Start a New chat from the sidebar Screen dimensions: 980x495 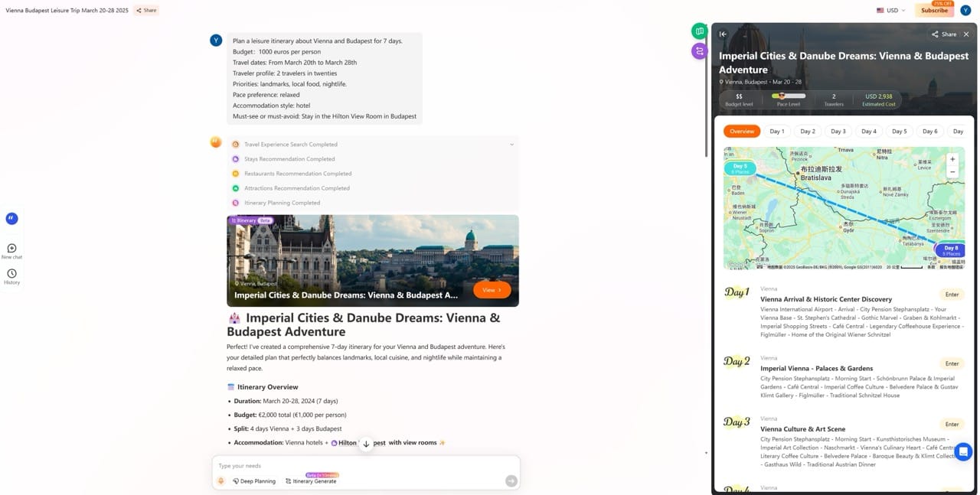coord(11,249)
